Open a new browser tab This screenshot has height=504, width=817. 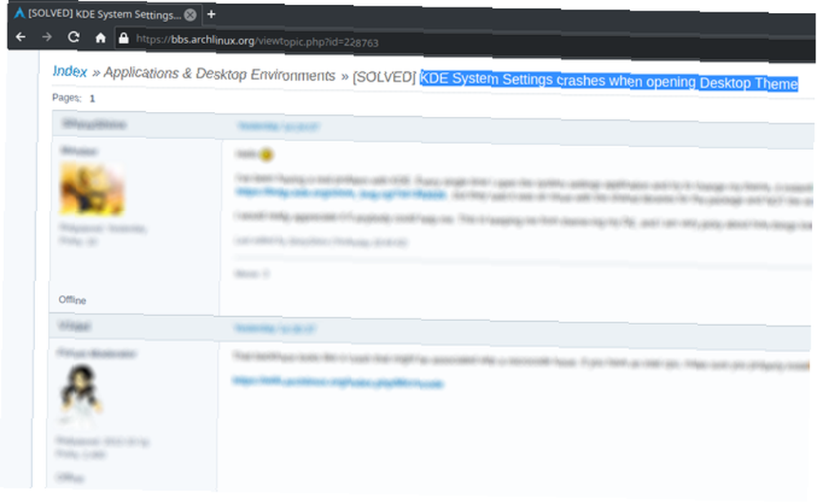click(211, 14)
